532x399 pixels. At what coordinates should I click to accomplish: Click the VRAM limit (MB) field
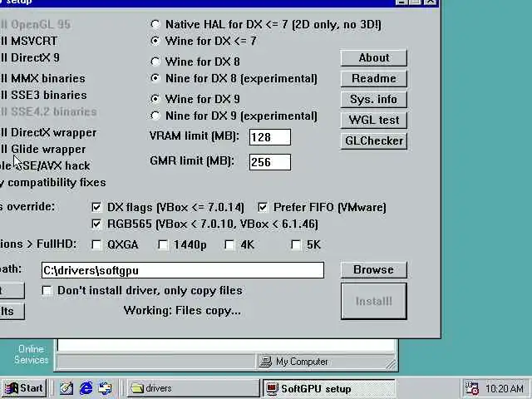270,137
